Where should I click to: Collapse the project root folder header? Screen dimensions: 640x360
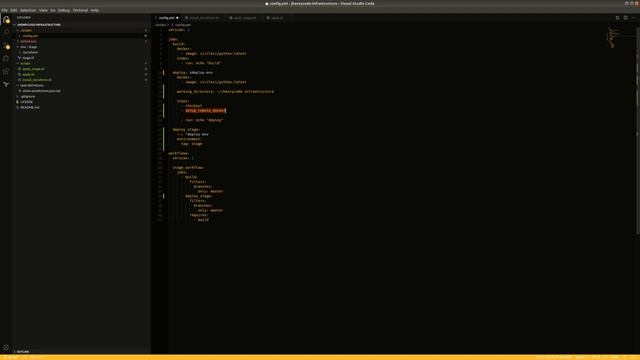[82, 25]
